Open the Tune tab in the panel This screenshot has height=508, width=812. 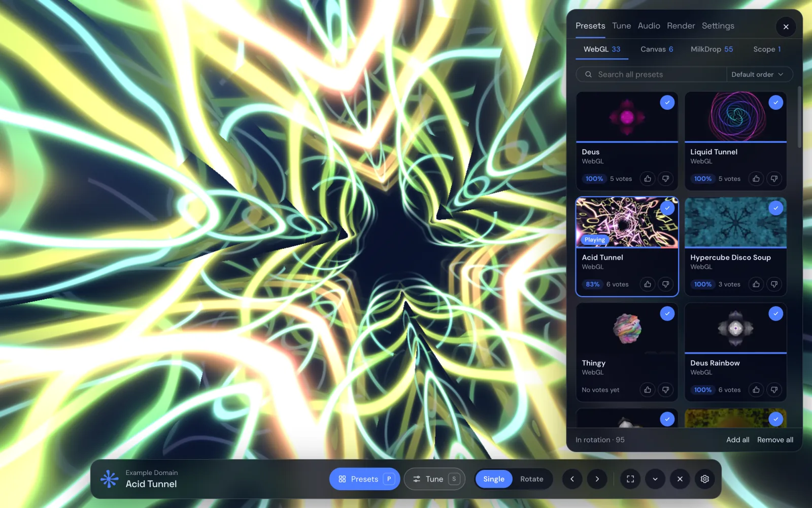pyautogui.click(x=622, y=26)
